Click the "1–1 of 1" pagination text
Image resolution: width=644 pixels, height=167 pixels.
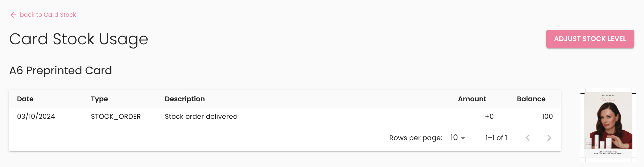[496, 138]
